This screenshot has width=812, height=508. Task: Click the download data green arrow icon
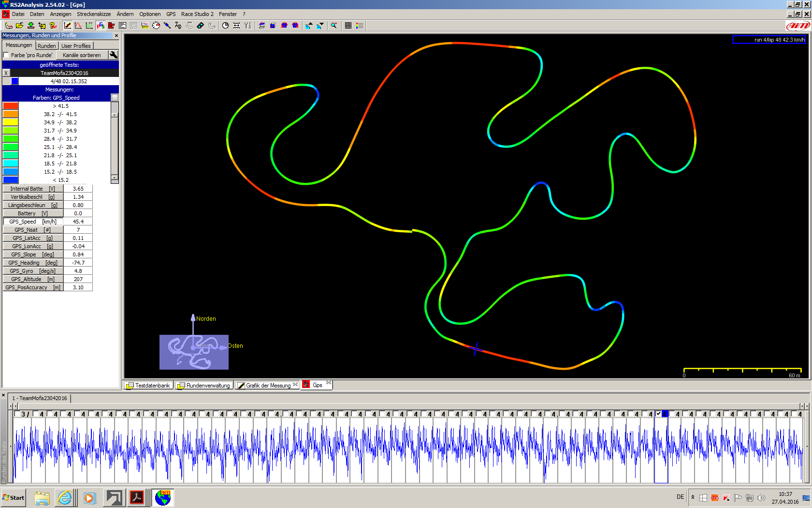coord(30,26)
